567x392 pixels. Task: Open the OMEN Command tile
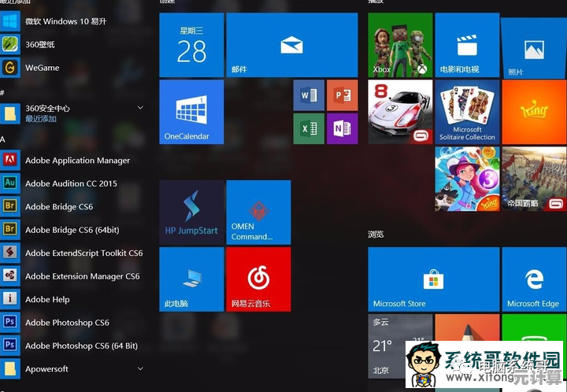click(x=258, y=213)
